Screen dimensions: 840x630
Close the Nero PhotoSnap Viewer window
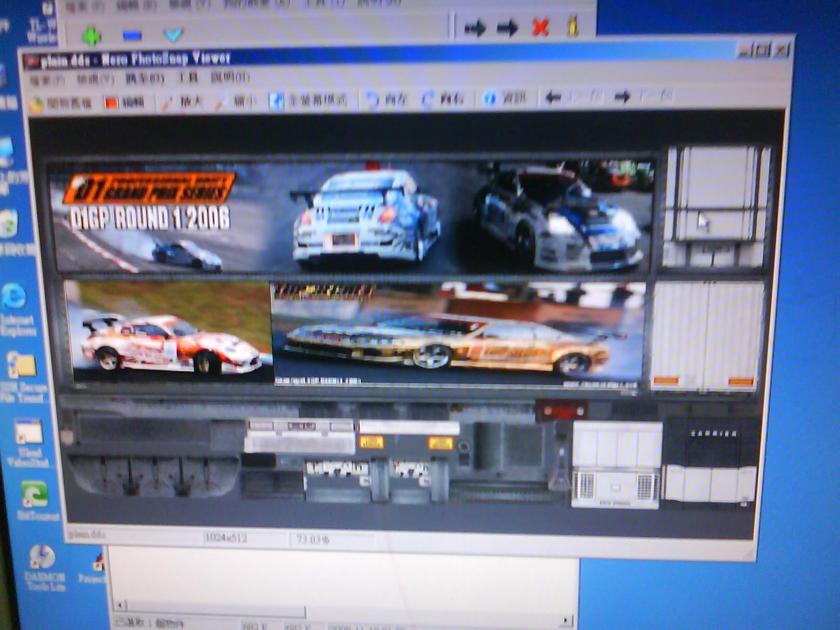(x=782, y=50)
